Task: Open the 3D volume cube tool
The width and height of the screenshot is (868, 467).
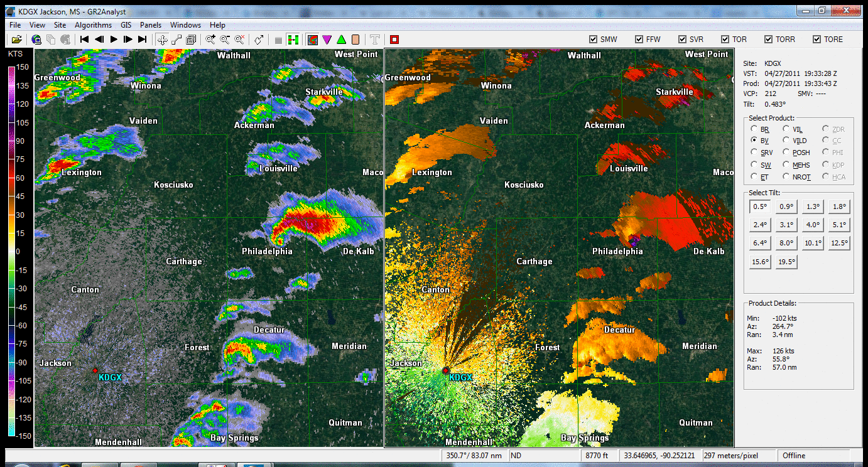Action: click(191, 40)
